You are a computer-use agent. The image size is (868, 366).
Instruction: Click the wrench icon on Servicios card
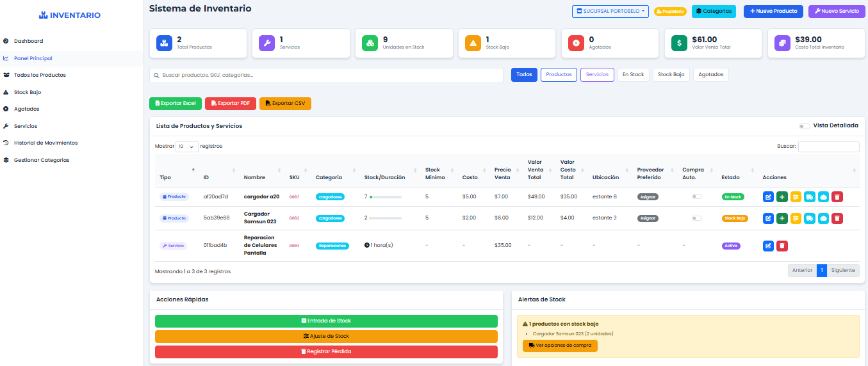(x=267, y=43)
